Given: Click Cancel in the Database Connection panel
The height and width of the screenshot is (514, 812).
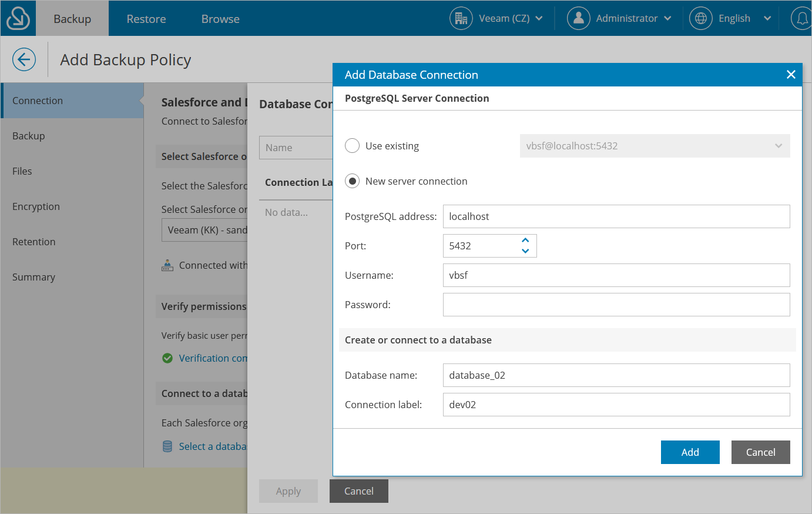Looking at the screenshot, I should pyautogui.click(x=359, y=491).
